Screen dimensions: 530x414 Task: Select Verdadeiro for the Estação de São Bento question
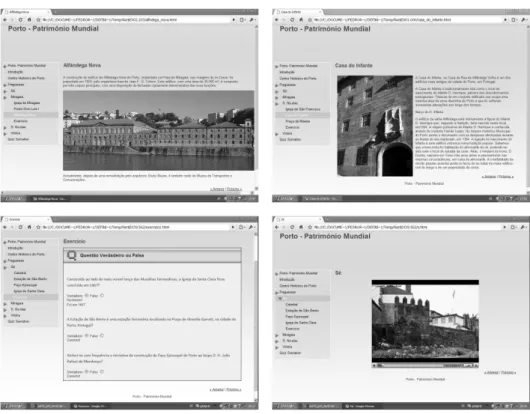pos(87,336)
